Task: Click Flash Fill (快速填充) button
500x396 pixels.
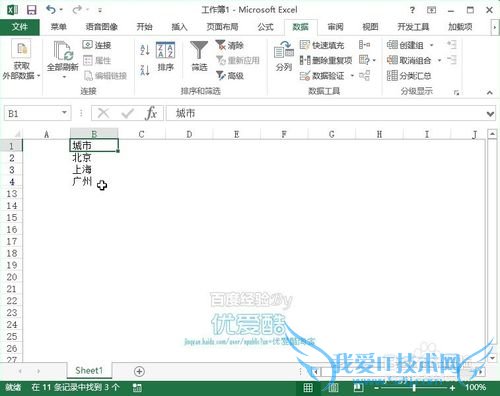Action: pos(322,45)
